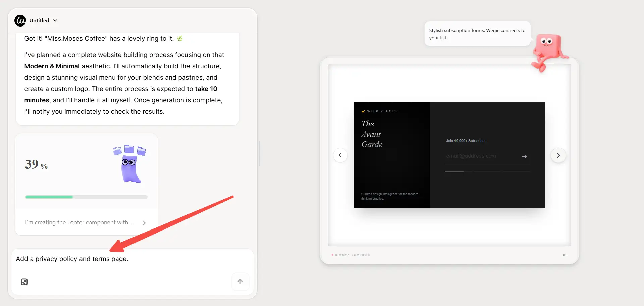
Task: Click the Weekly Digest sparkle icon
Action: (363, 111)
